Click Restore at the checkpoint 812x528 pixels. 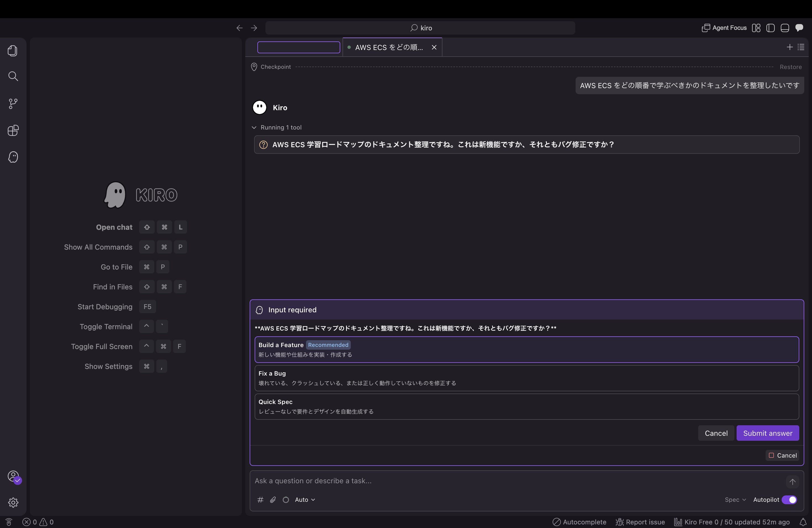[790, 67]
